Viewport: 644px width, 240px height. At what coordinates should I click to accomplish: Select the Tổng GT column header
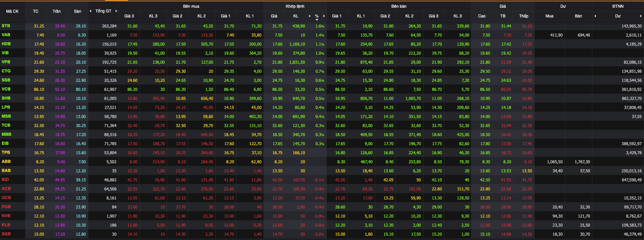(103, 11)
